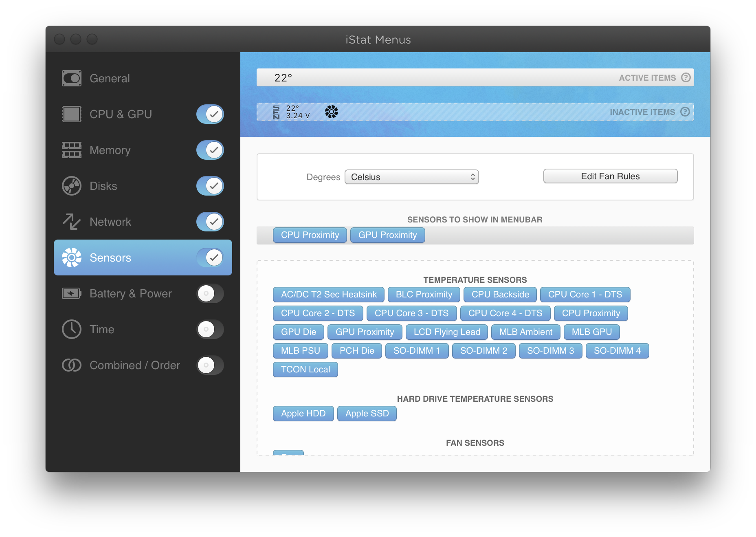This screenshot has height=537, width=756.
Task: Select the Apple SSD drive sensor
Action: click(367, 414)
